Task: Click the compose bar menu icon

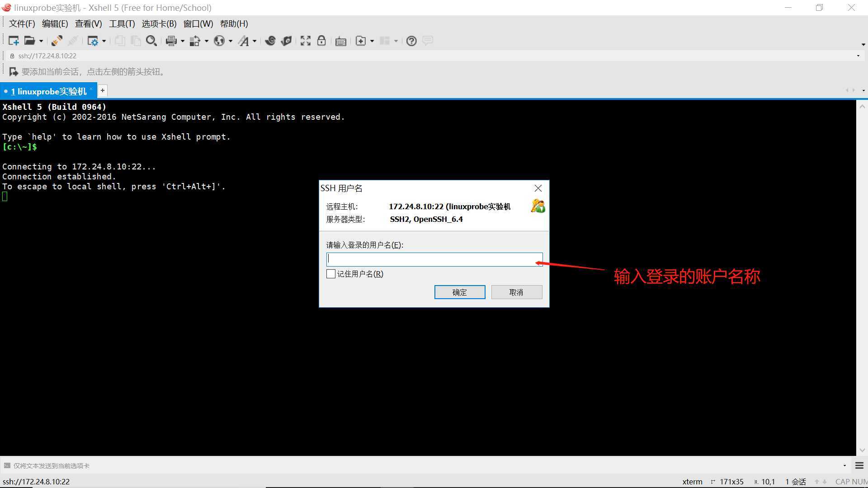Action: click(x=859, y=465)
